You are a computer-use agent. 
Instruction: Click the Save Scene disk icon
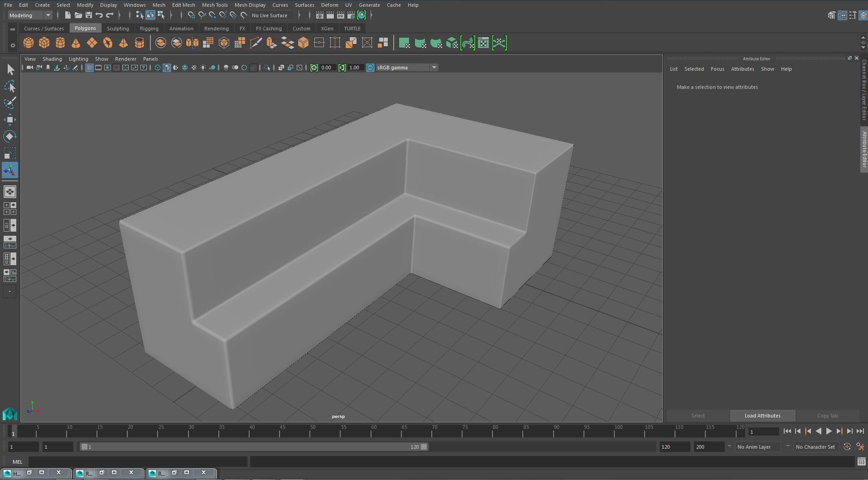pos(88,15)
